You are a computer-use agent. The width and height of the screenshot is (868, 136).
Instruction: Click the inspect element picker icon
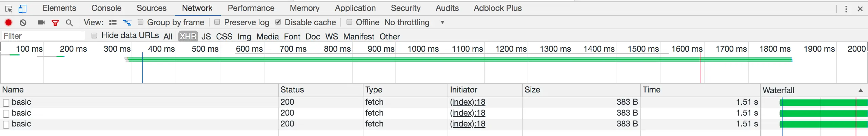(x=9, y=9)
